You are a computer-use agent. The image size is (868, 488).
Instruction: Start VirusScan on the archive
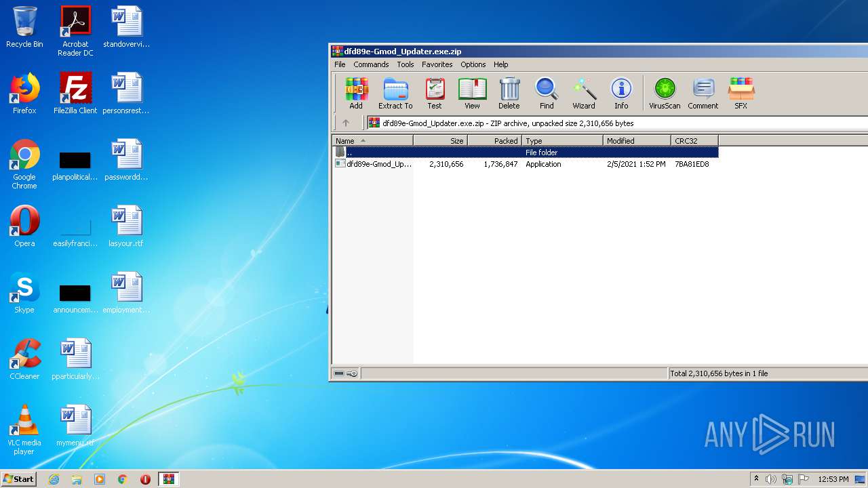pyautogui.click(x=665, y=94)
